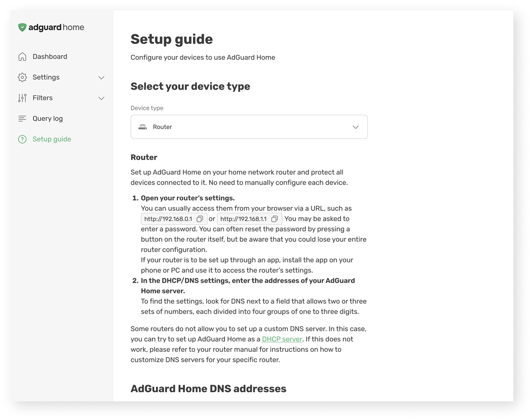Click the Dashboard house icon
The width and height of the screenshot is (532, 420).
click(22, 57)
